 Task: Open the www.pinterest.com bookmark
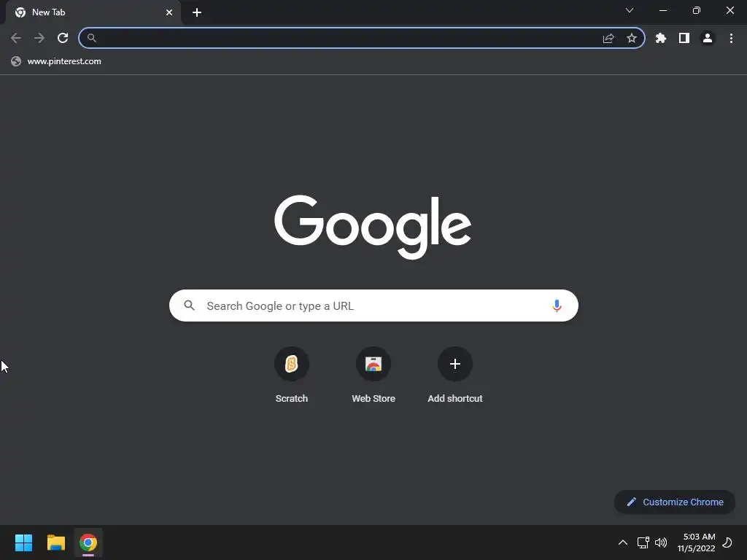tap(56, 61)
